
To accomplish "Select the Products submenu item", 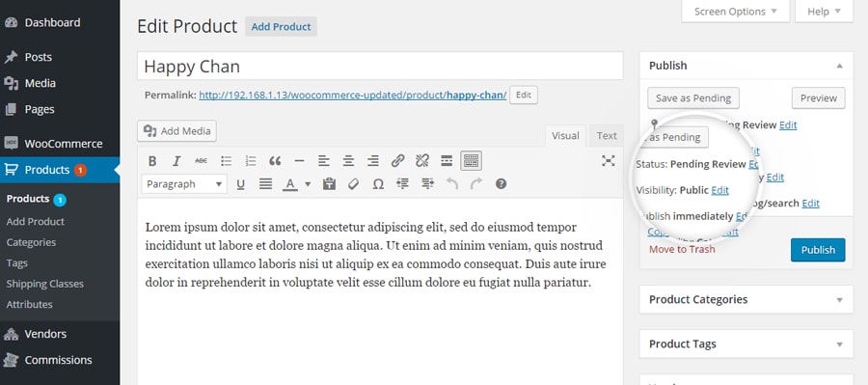I will (x=28, y=199).
